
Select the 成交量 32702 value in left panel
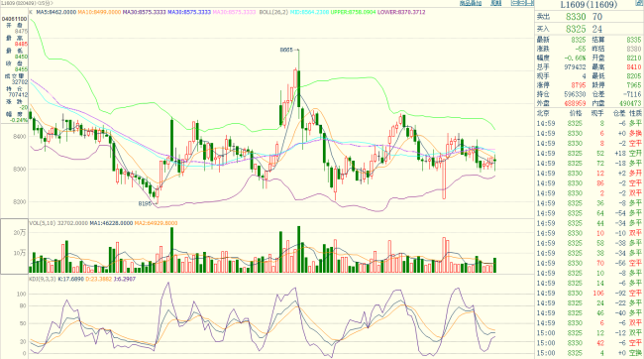tap(20, 82)
